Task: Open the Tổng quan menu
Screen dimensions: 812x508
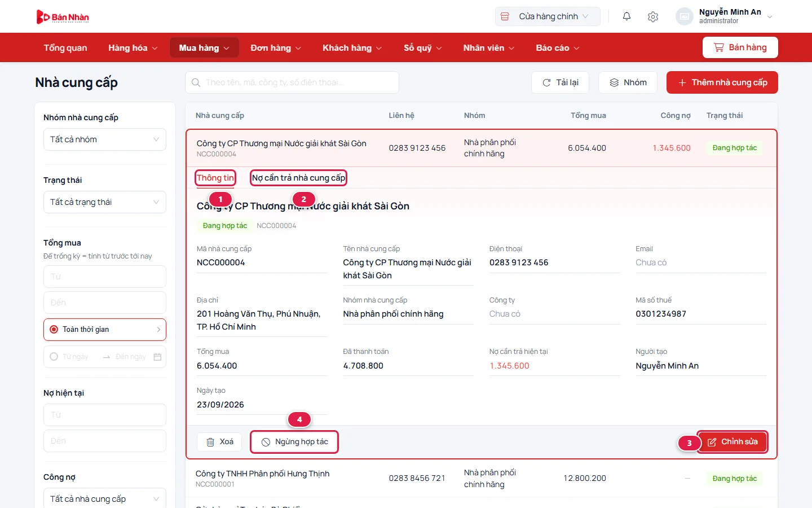Action: pos(65,48)
